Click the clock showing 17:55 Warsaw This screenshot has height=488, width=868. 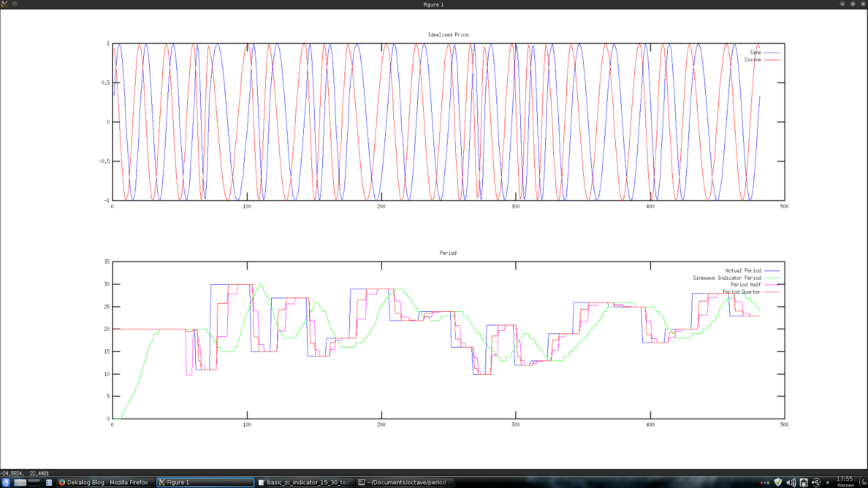click(845, 480)
